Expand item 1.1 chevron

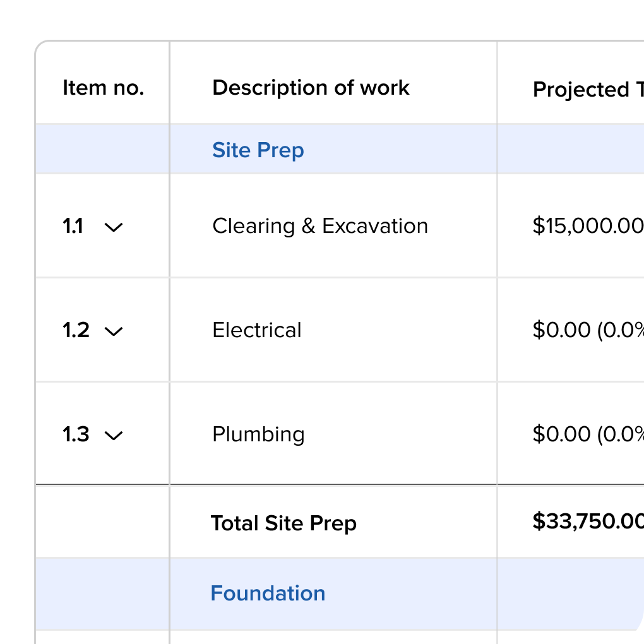click(x=113, y=227)
